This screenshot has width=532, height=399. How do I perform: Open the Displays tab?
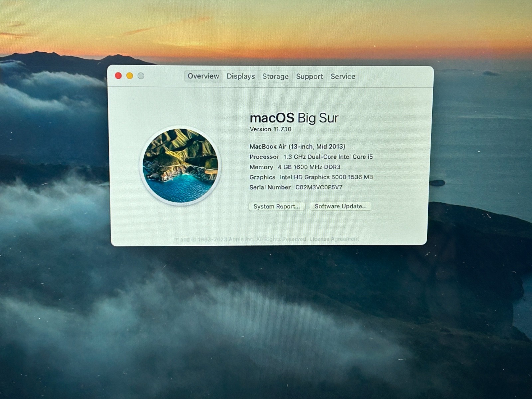click(x=241, y=76)
